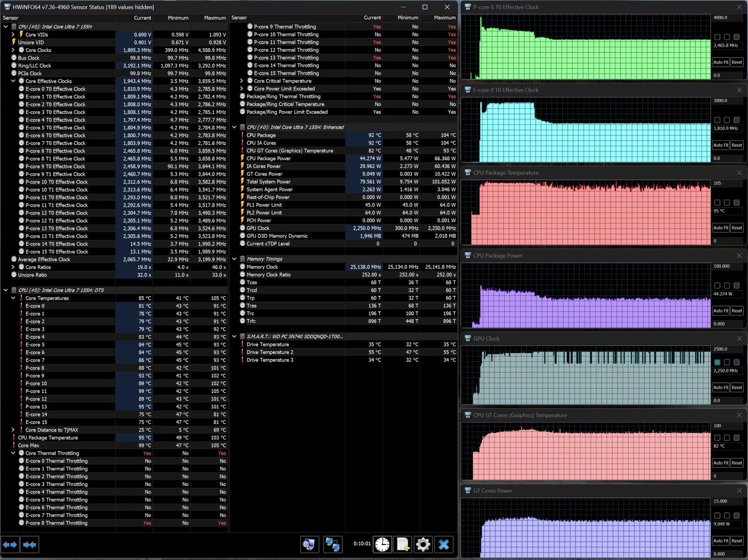Click Auto Fit in P-core 8 T0 Effective Clock graph
Image resolution: width=748 pixels, height=560 pixels.
pos(720,62)
